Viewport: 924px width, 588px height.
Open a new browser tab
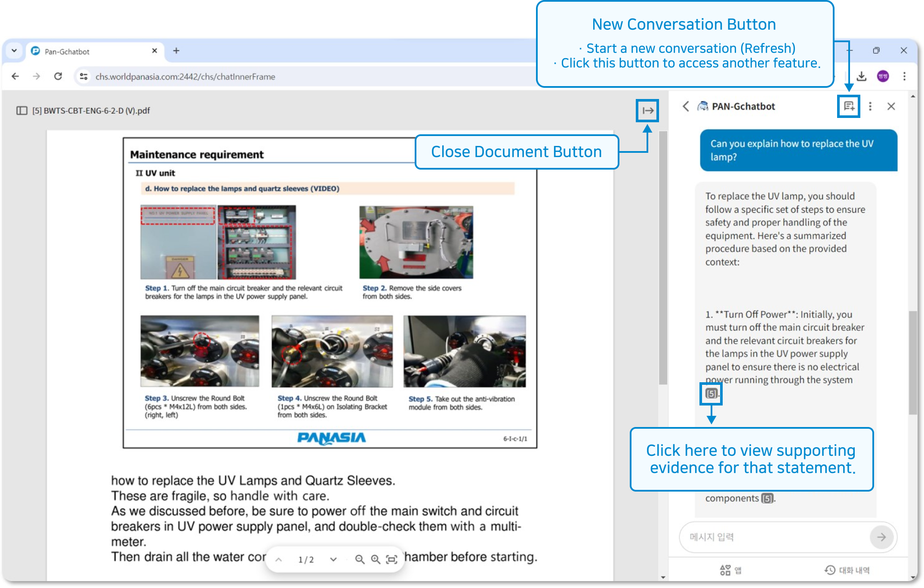tap(176, 51)
